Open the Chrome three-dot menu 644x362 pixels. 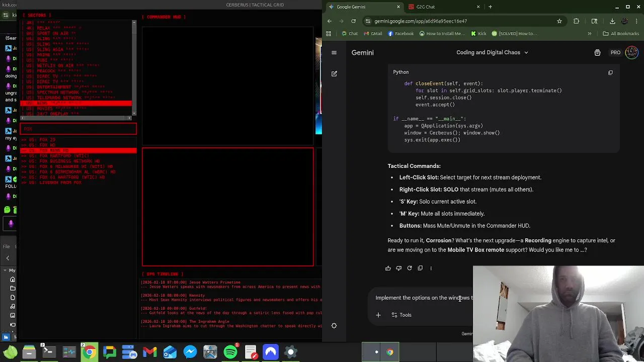click(x=637, y=21)
